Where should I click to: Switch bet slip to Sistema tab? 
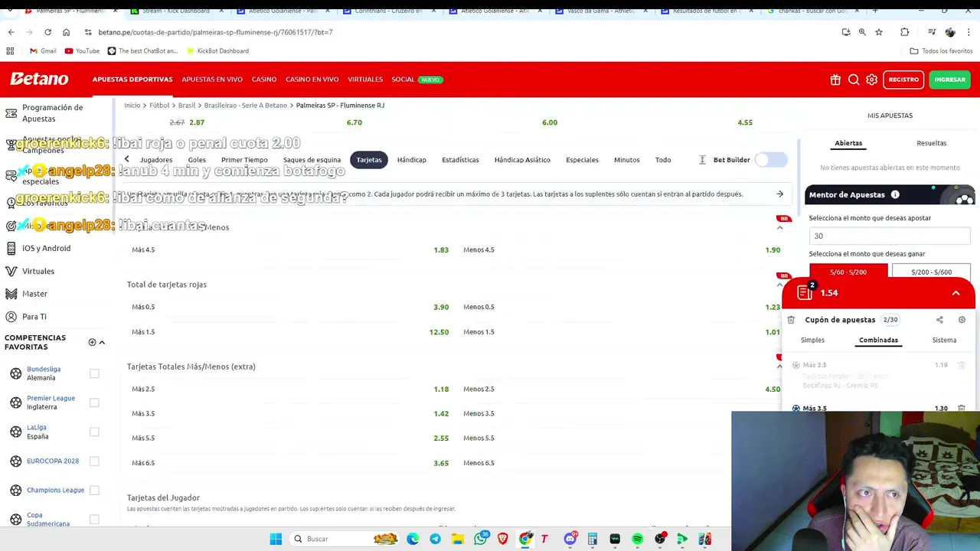944,340
